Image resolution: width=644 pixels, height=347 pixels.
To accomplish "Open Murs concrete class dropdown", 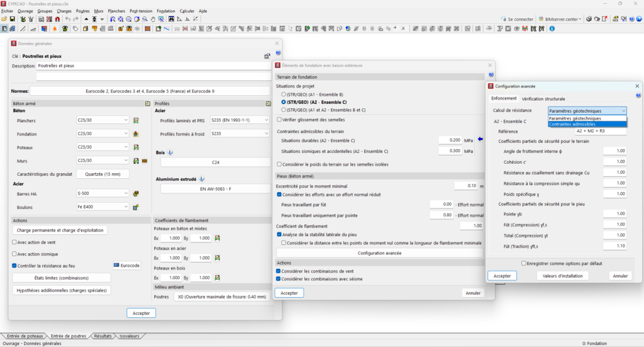I will [x=103, y=161].
